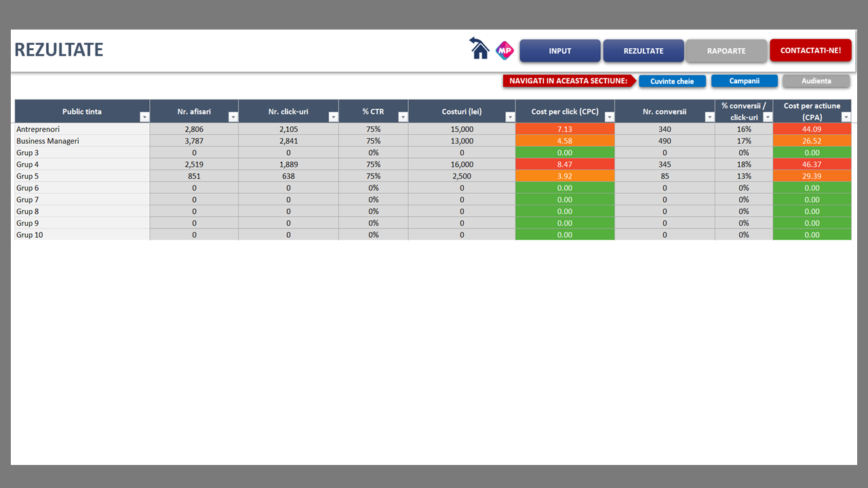
Task: Click the red 8.47 CPC cell
Action: 564,165
